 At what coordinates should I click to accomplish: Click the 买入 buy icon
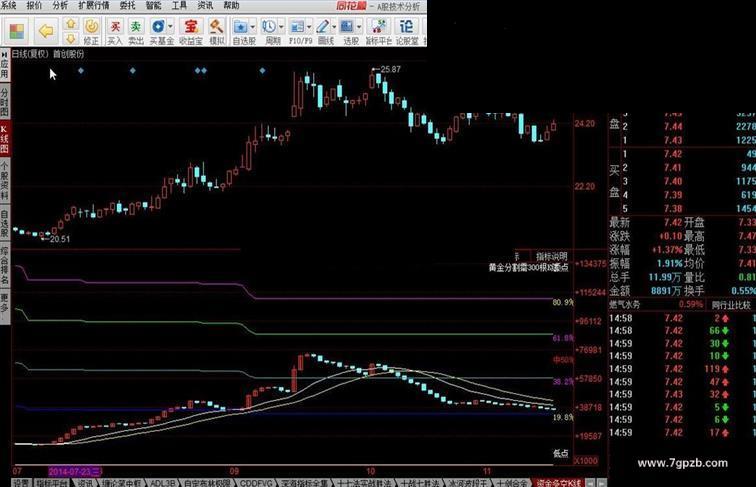pos(115,31)
